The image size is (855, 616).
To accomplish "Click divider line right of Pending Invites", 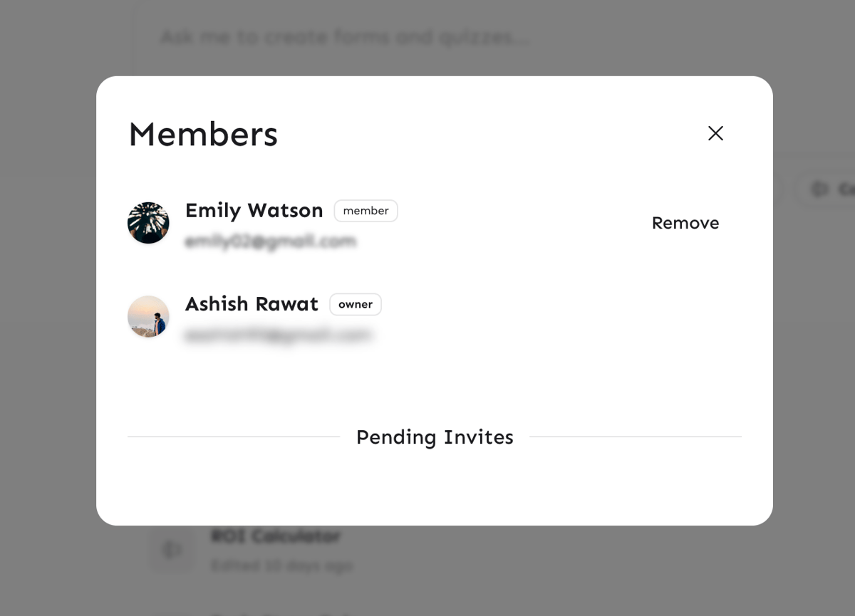I will [635, 437].
